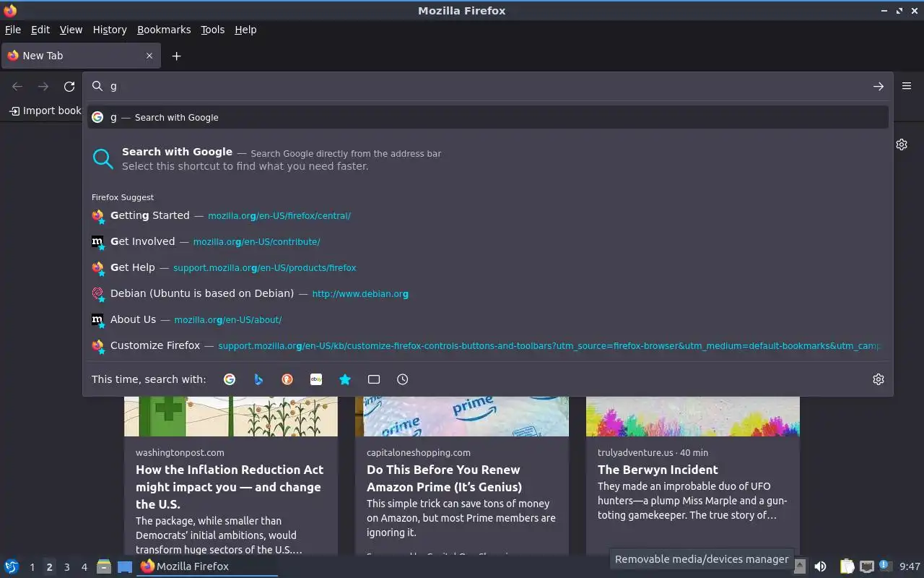
Task: Open the Amazon Prime renewal article
Action: click(444, 478)
